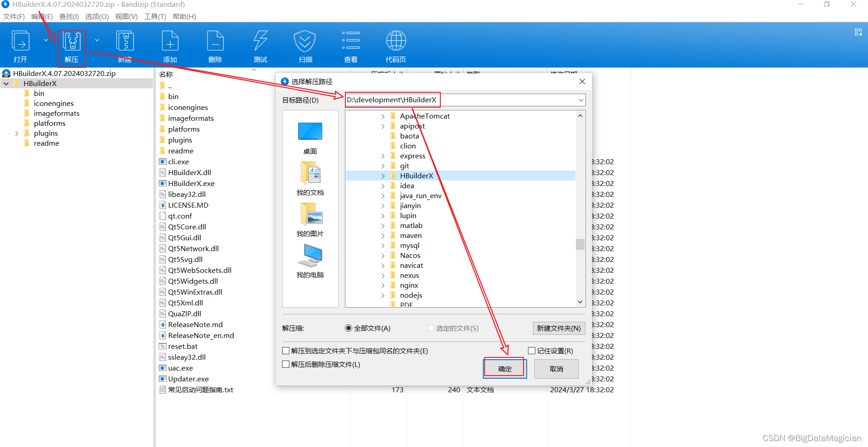Open Options (选项) menu

pyautogui.click(x=97, y=17)
